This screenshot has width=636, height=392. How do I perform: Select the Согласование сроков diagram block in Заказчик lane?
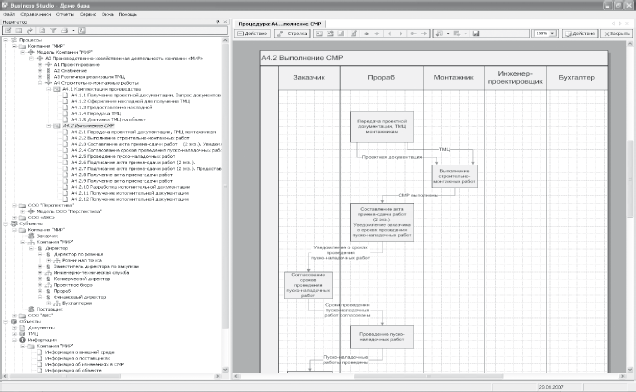[x=308, y=285]
